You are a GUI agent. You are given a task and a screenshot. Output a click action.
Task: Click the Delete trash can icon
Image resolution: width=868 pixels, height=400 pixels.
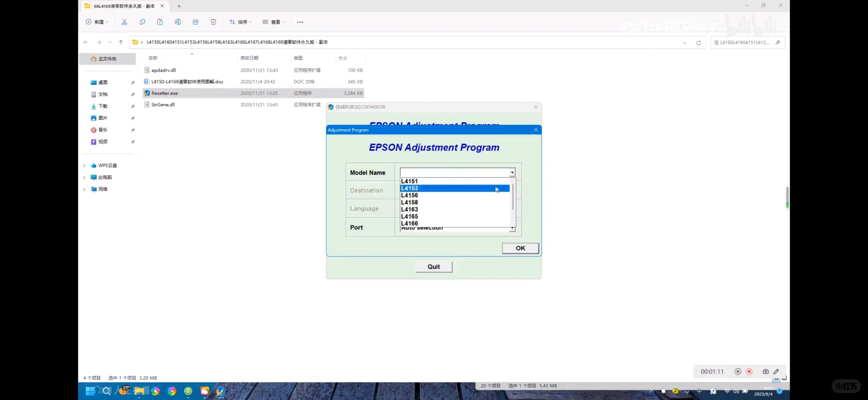(213, 22)
